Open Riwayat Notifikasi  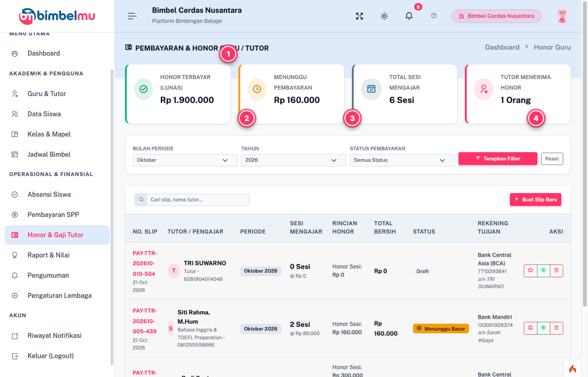click(x=57, y=336)
